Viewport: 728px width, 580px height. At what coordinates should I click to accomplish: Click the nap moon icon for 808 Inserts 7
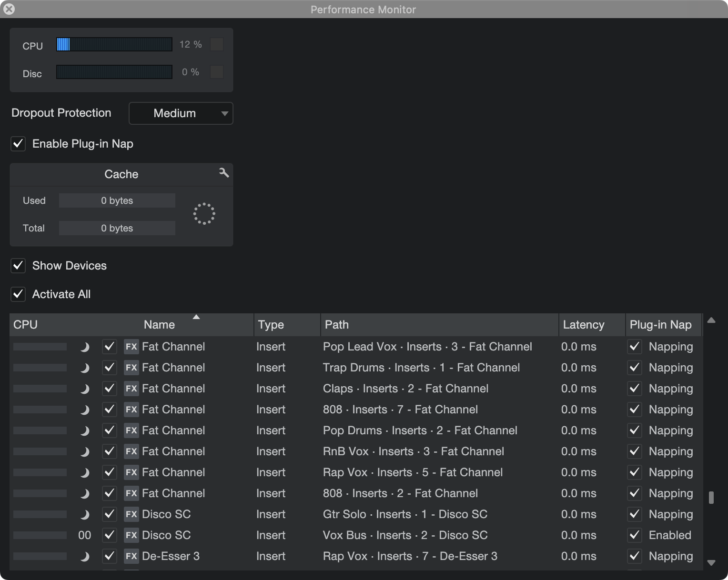click(85, 410)
